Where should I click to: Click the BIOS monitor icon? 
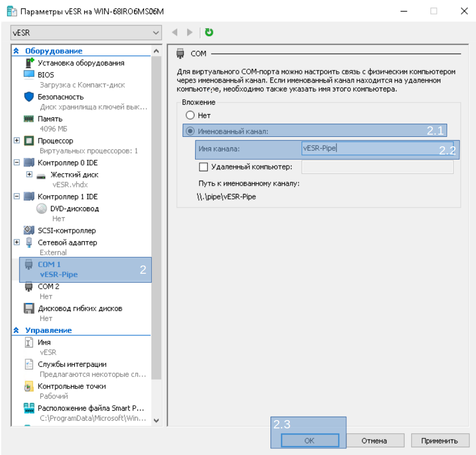tap(29, 75)
